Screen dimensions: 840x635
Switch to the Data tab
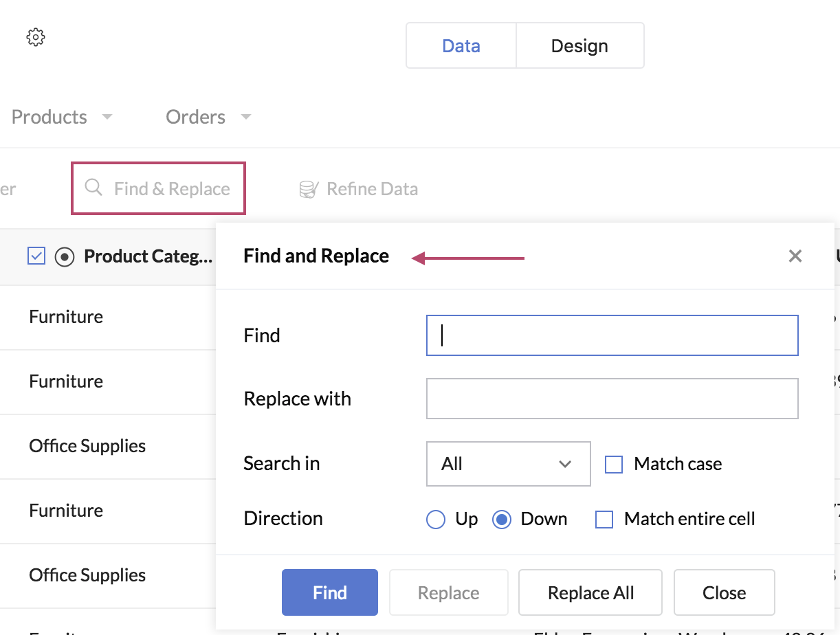click(x=461, y=46)
